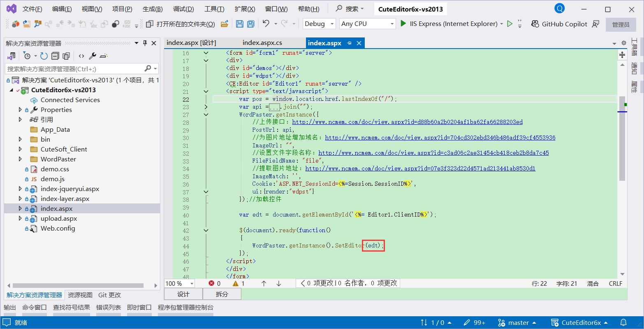This screenshot has width=644, height=329.
Task: Click the Save All toolbar icon
Action: 250,24
